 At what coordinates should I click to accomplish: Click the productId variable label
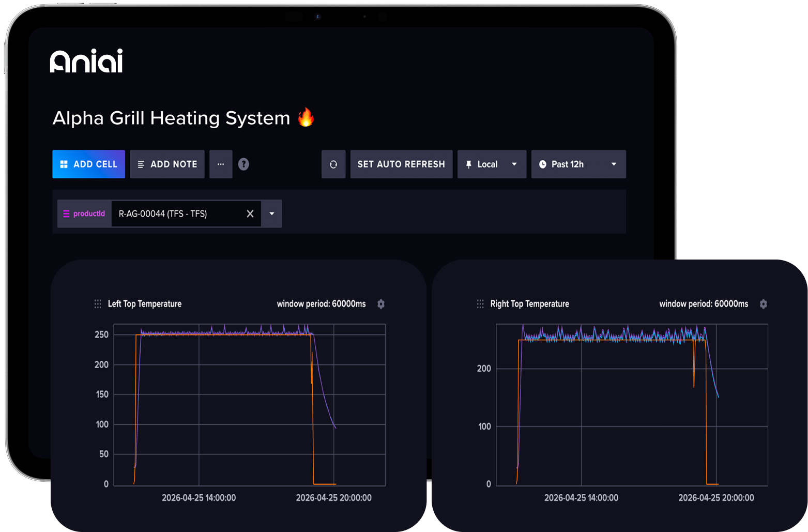[x=84, y=214]
